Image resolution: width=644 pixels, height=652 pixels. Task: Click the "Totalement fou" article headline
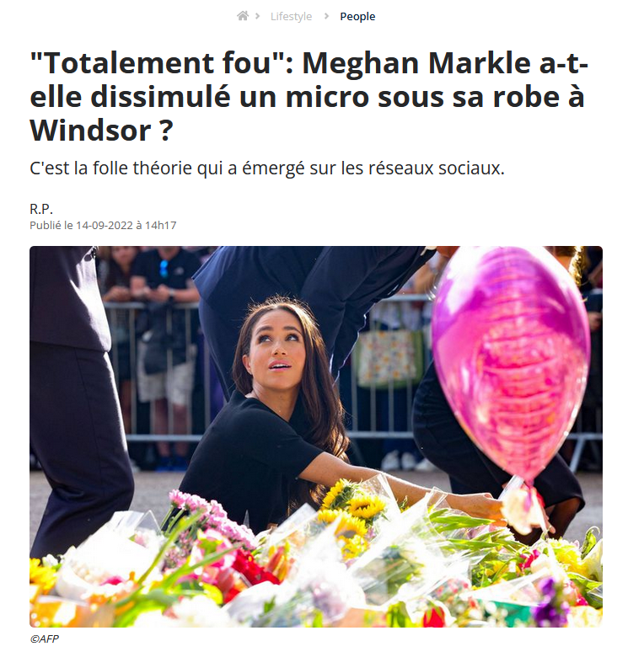click(309, 97)
